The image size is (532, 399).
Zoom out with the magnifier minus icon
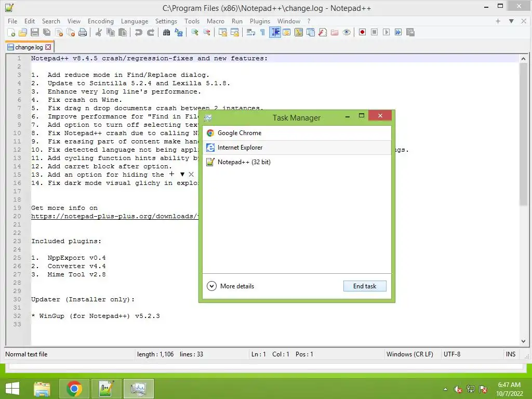206,32
